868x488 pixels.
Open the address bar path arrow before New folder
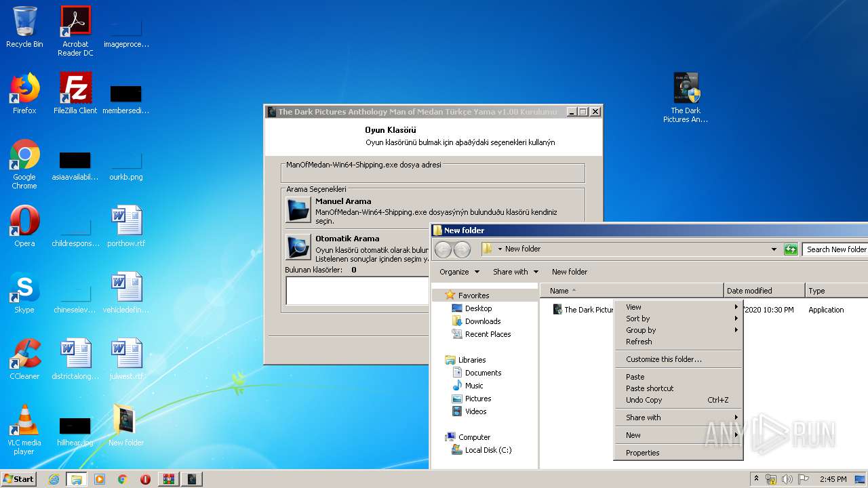click(500, 249)
